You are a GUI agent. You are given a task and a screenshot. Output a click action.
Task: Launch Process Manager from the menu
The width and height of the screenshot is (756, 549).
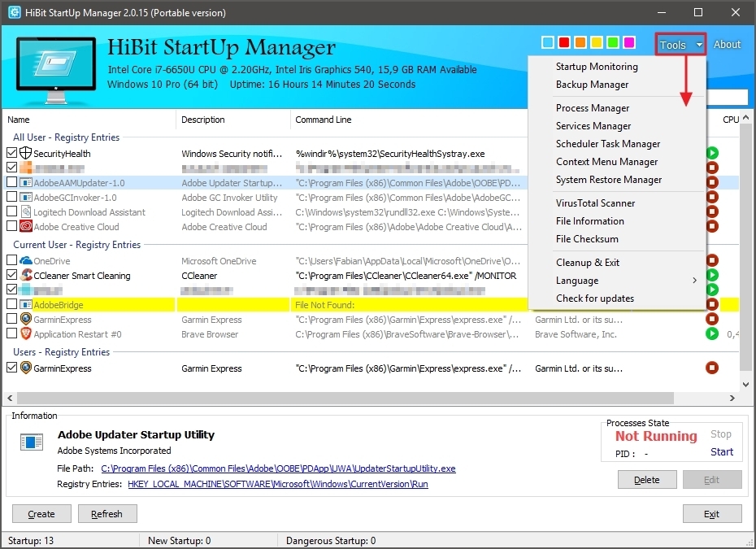(617, 108)
